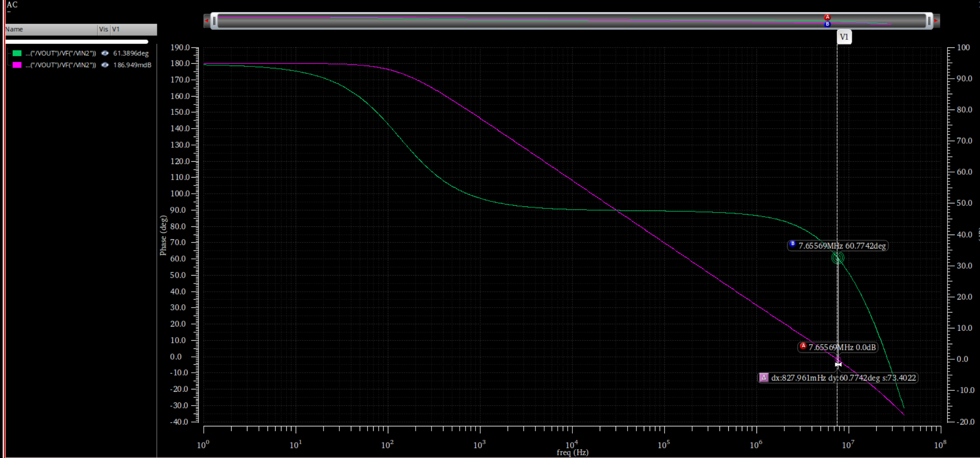The image size is (980, 458).
Task: Click the Vis column header
Action: 103,29
